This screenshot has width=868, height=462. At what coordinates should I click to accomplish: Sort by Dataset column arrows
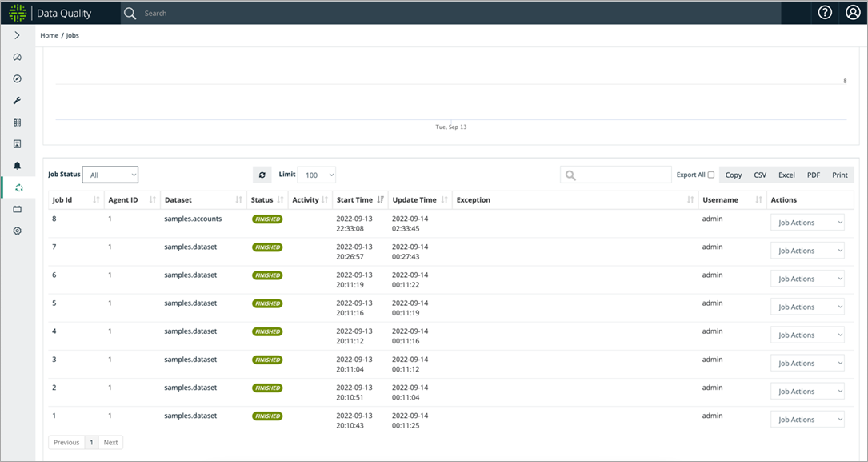point(238,200)
